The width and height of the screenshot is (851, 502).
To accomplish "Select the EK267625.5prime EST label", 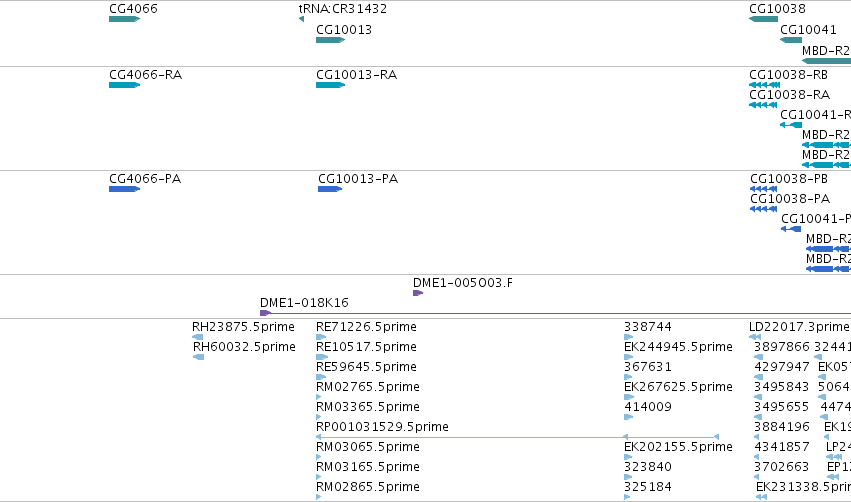I will coord(678,387).
